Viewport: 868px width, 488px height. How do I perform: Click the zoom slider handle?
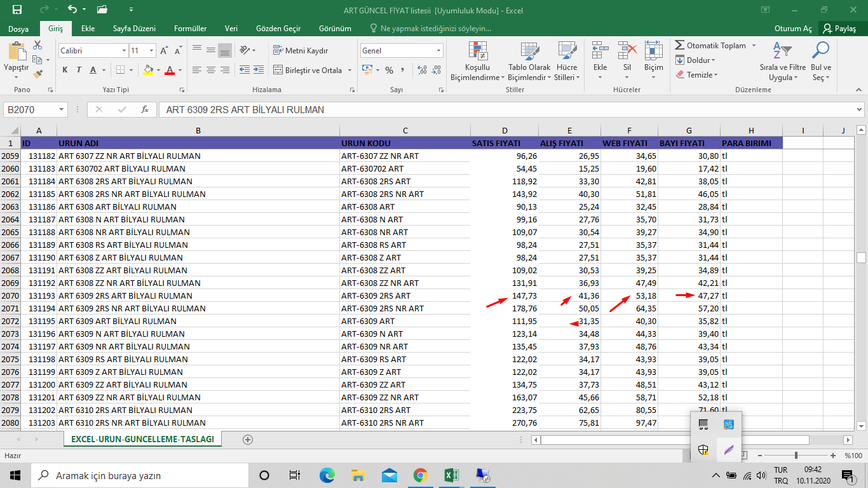pyautogui.click(x=796, y=456)
